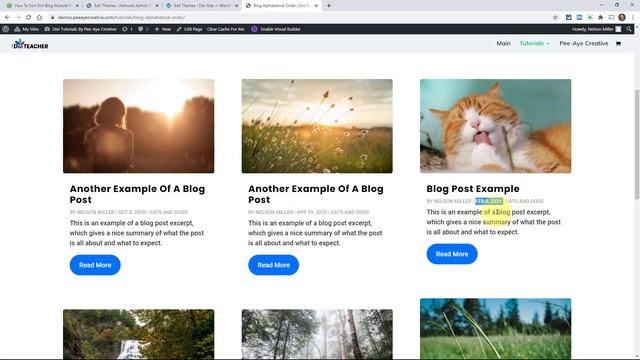640x360 pixels.
Task: Click the updates counter in admin bar
Action: [127, 29]
